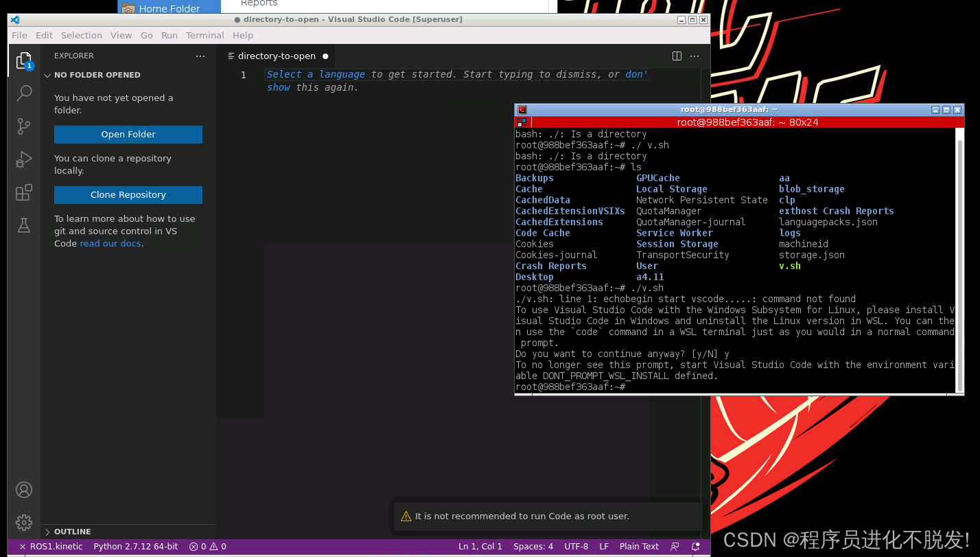Click the UTF-8 encoding selector
Screen dimensions: 980x557
click(576, 547)
